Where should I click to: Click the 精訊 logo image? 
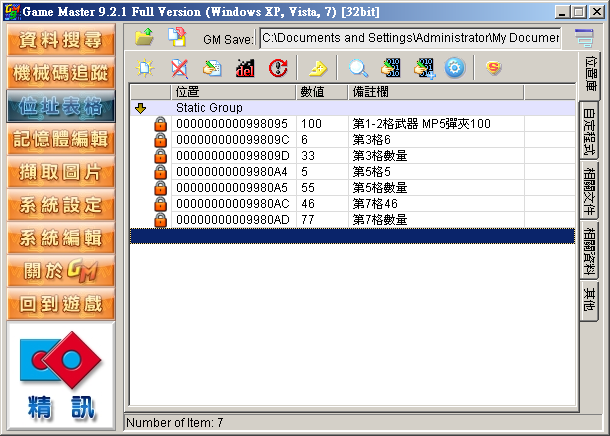pos(61,376)
